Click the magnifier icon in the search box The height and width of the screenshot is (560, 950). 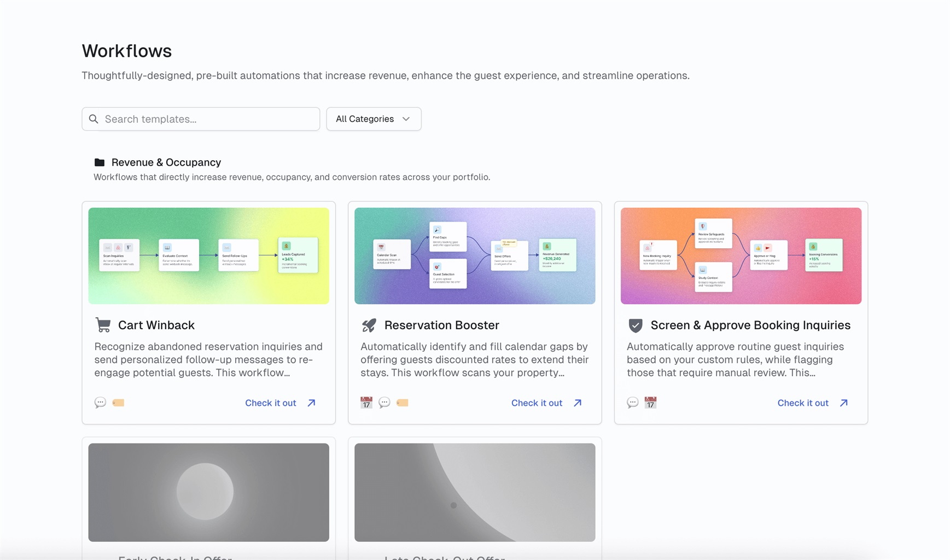[94, 119]
